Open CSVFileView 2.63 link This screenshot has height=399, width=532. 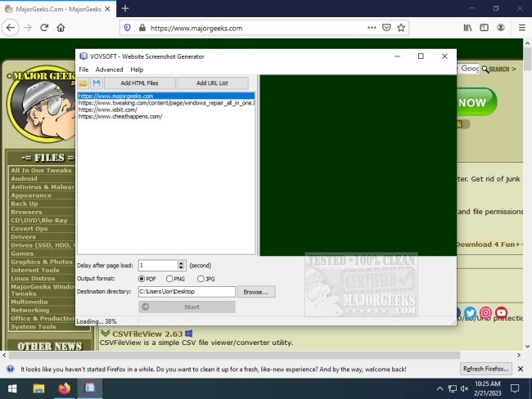pyautogui.click(x=147, y=334)
